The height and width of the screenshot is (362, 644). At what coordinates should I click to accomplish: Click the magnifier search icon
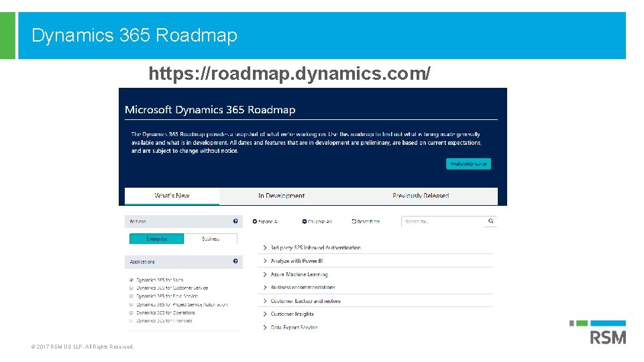pos(491,221)
